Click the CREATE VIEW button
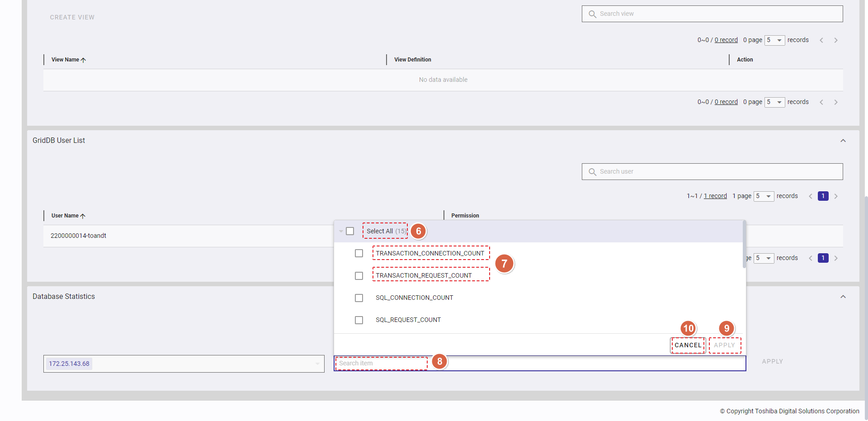Image resolution: width=868 pixels, height=421 pixels. pyautogui.click(x=72, y=17)
